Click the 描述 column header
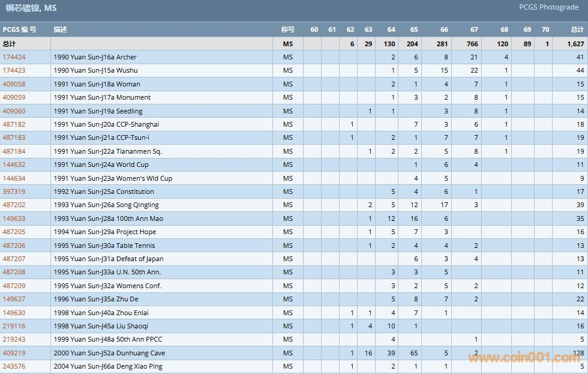The height and width of the screenshot is (374, 588). (x=60, y=29)
